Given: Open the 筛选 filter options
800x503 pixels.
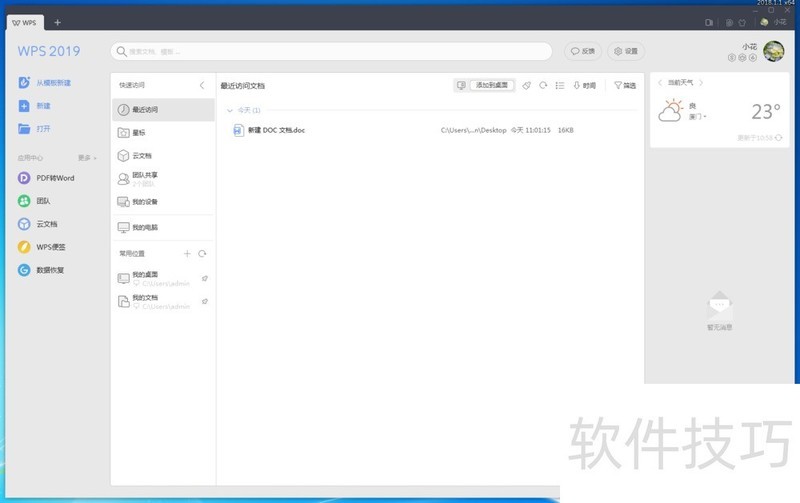Looking at the screenshot, I should tap(625, 85).
